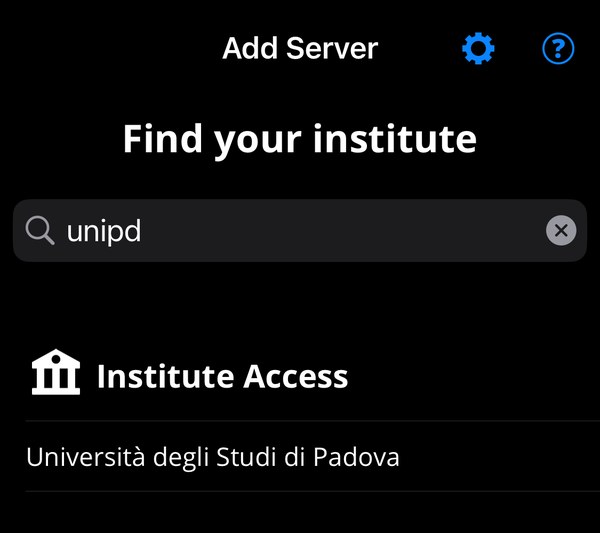The width and height of the screenshot is (600, 533).
Task: Open settings via the gear icon
Action: coord(478,48)
